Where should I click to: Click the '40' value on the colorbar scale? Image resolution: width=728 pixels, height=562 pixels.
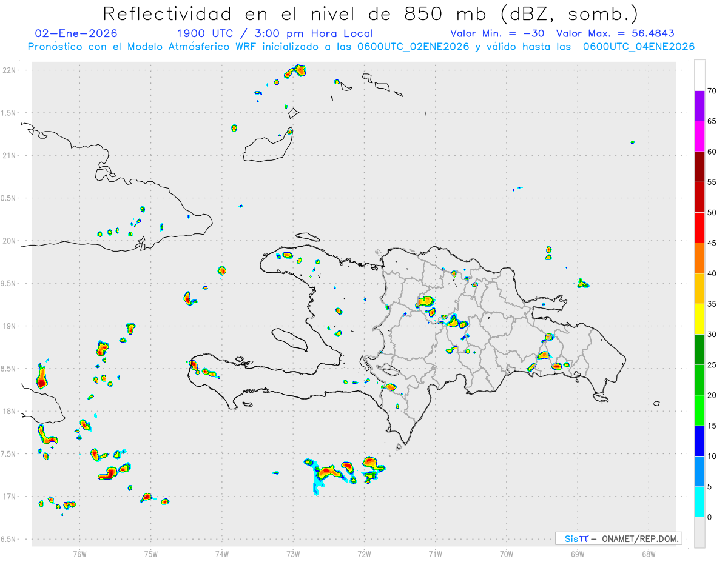pos(712,273)
